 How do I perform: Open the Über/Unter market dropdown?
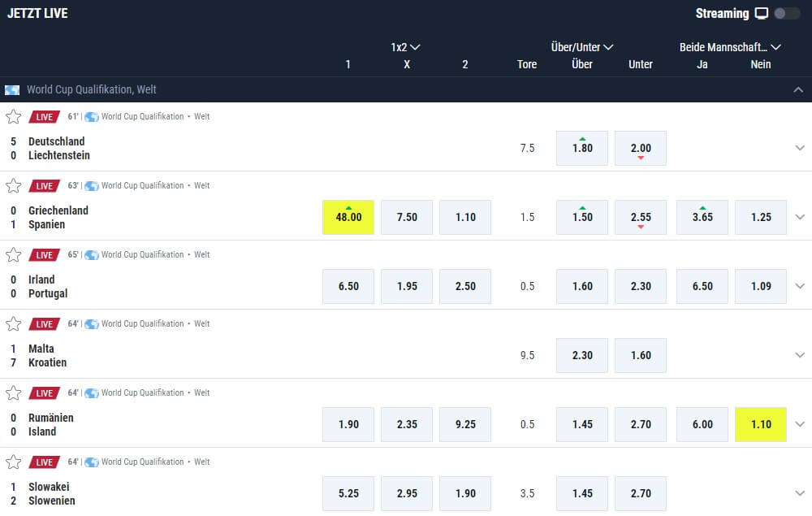582,47
